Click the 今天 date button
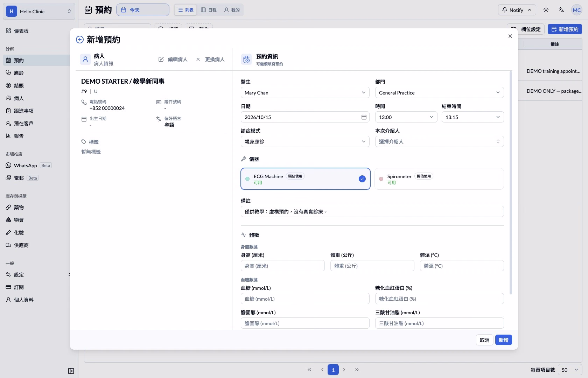This screenshot has height=378, width=588. (x=143, y=10)
